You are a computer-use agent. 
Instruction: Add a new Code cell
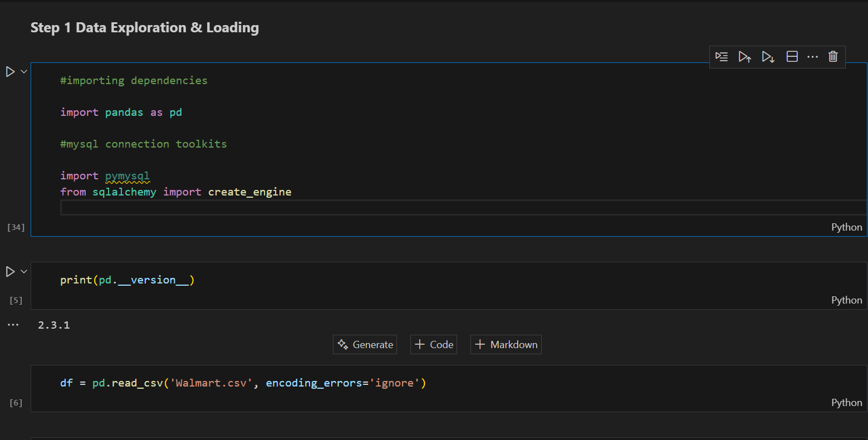point(434,345)
